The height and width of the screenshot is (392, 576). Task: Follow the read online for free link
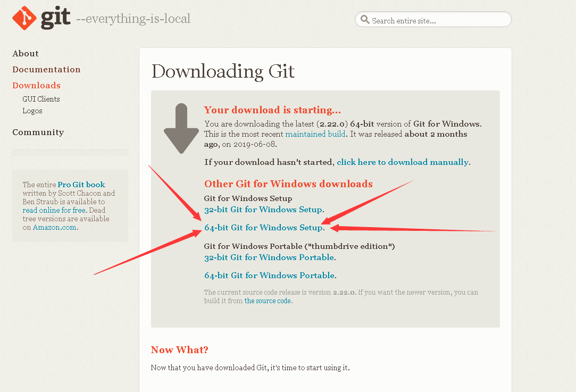(x=54, y=210)
